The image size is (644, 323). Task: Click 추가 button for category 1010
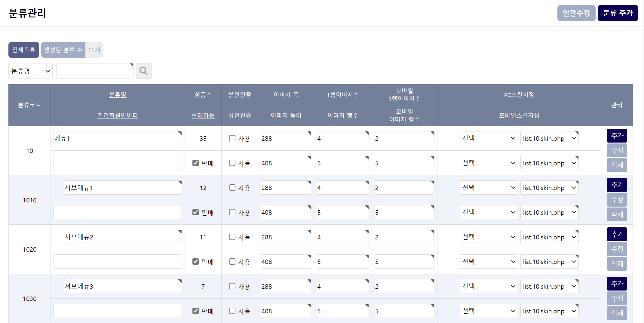point(617,185)
